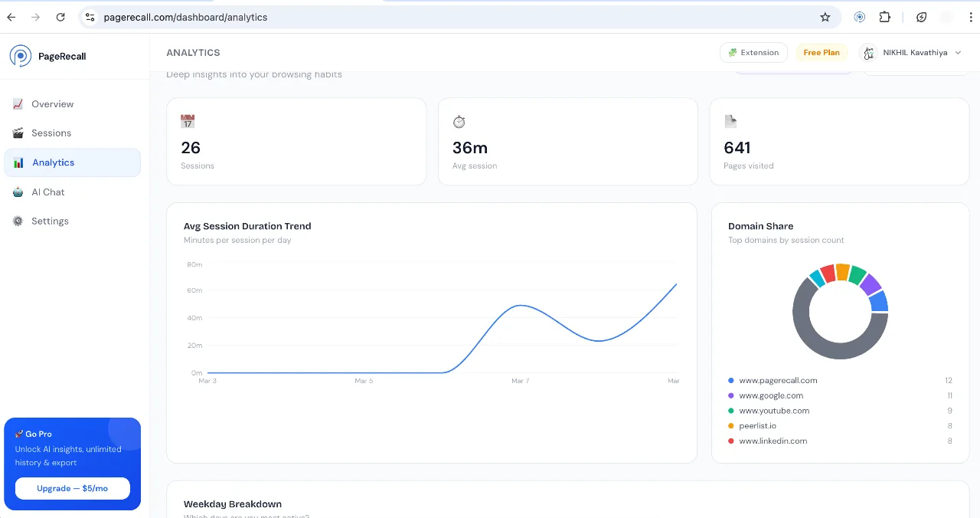Click the leaf lightning icon in browser toolbar
The height and width of the screenshot is (518, 980).
[x=922, y=17]
